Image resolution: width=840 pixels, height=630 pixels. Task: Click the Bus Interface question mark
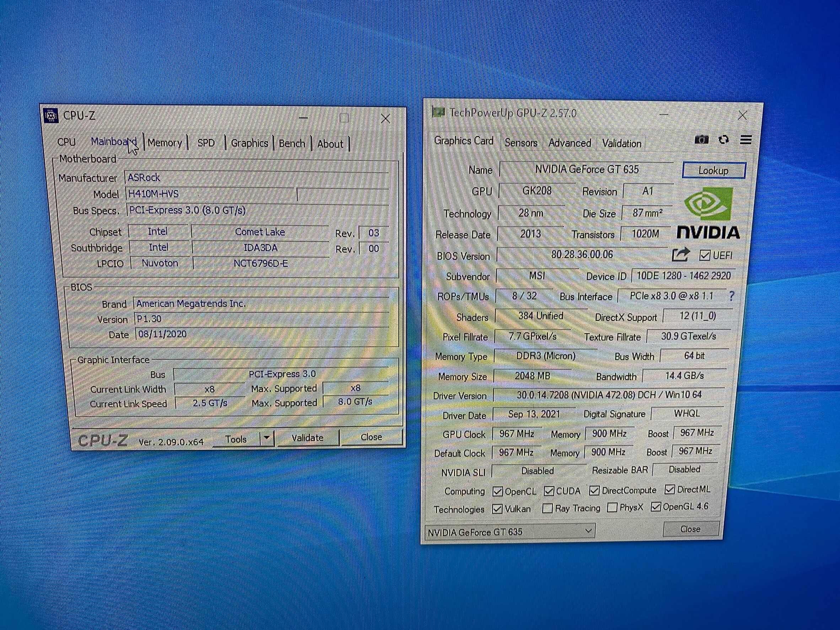(x=732, y=296)
